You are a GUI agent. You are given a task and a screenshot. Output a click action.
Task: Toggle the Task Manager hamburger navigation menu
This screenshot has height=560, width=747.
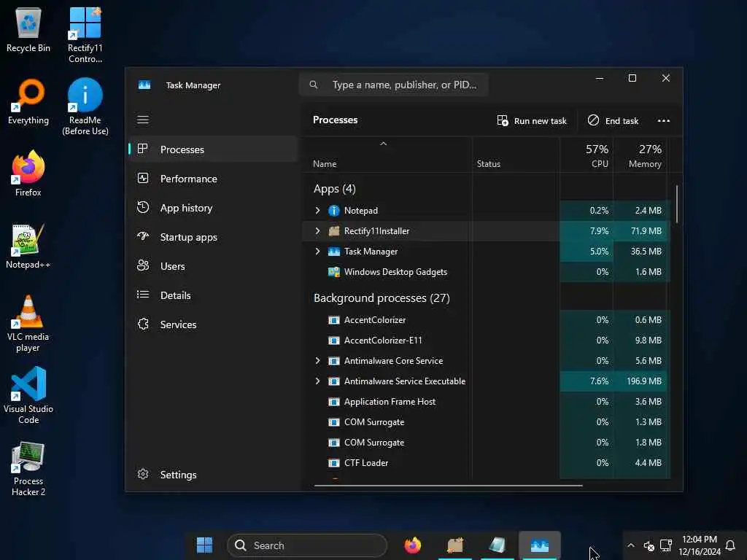click(143, 120)
